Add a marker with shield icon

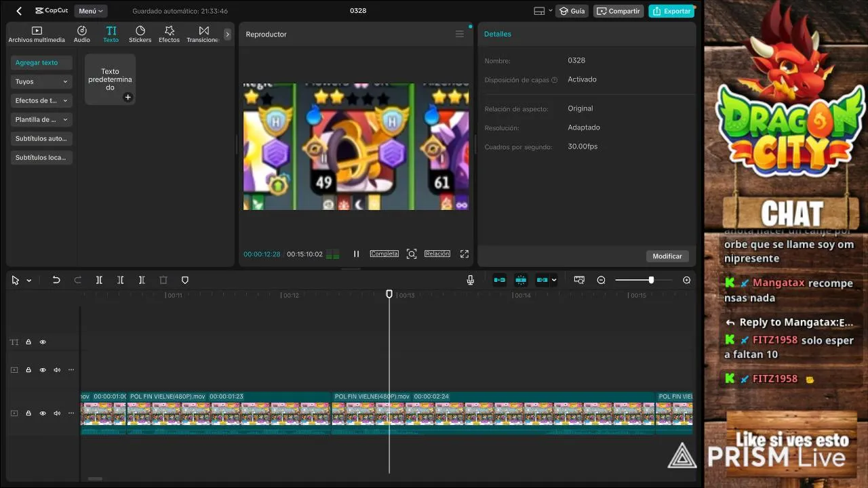(184, 280)
